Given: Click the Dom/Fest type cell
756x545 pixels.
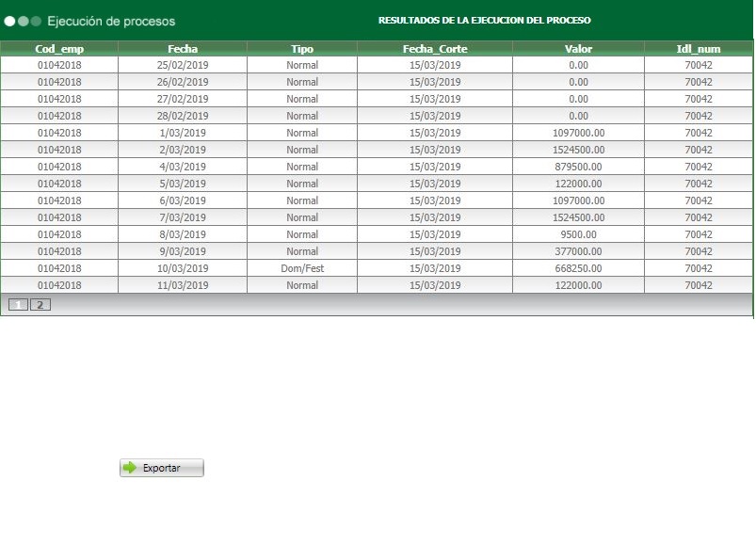Looking at the screenshot, I should tap(302, 268).
